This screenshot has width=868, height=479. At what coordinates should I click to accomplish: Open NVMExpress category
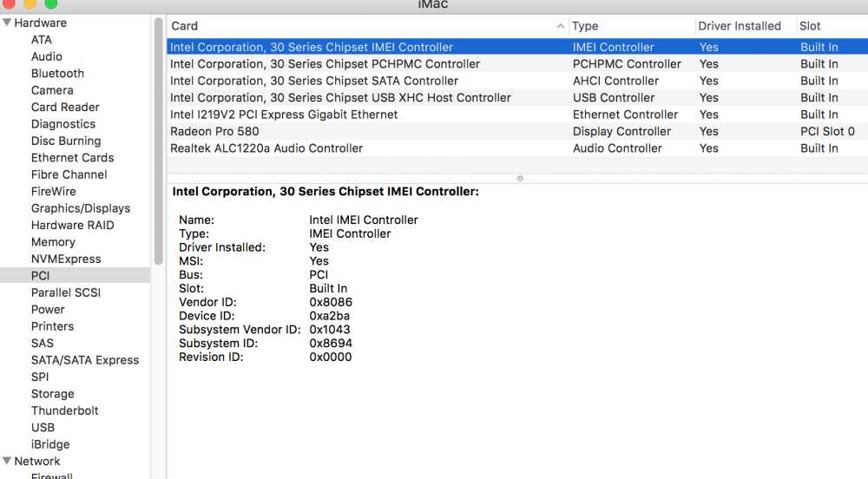click(66, 259)
